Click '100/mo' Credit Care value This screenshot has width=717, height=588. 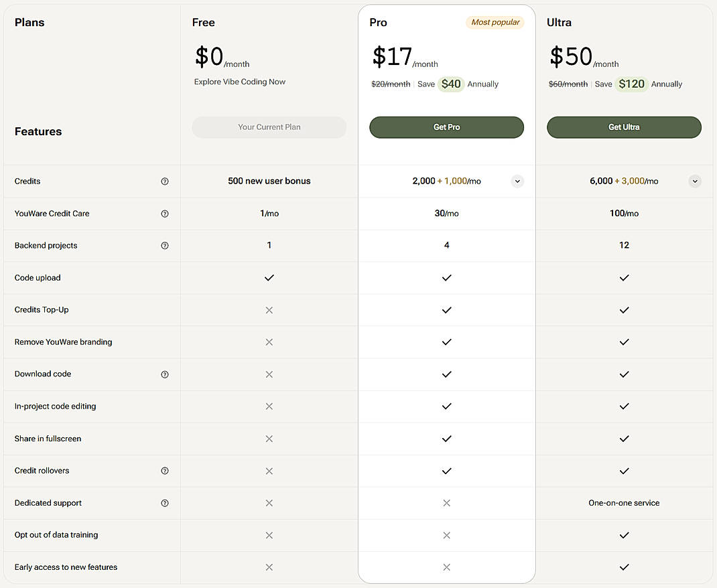pyautogui.click(x=624, y=214)
